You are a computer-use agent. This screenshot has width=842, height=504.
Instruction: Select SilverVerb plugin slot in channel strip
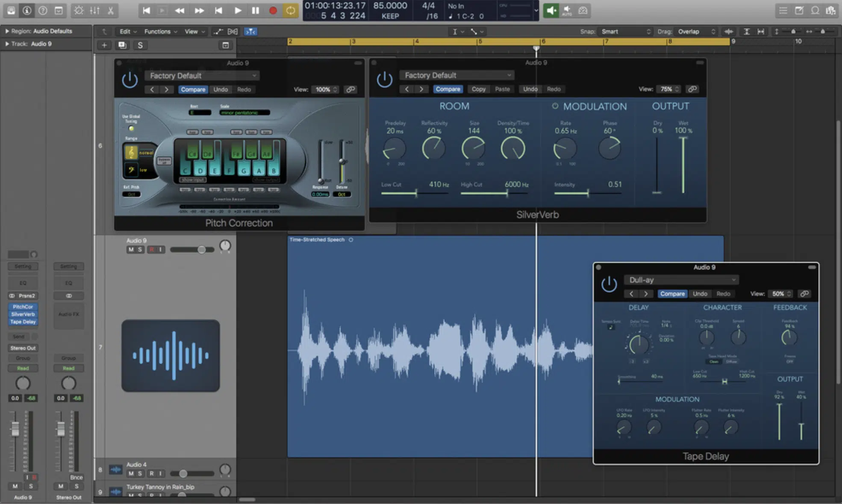pos(23,314)
